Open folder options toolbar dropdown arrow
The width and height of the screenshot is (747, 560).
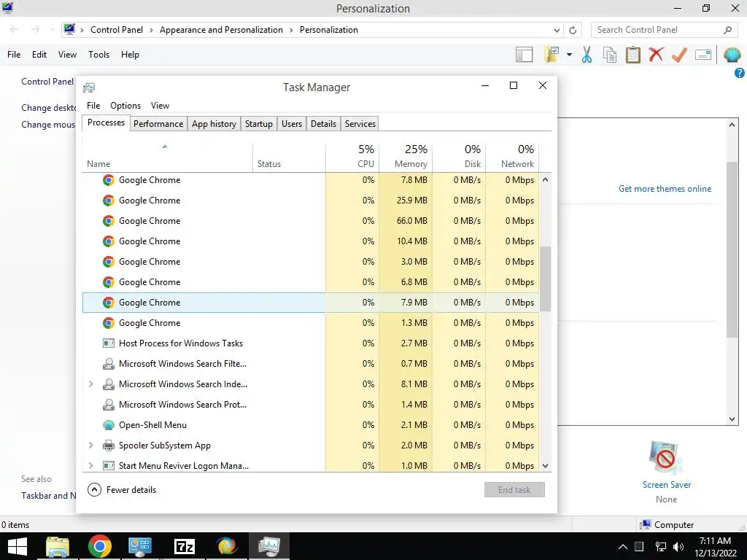click(569, 55)
